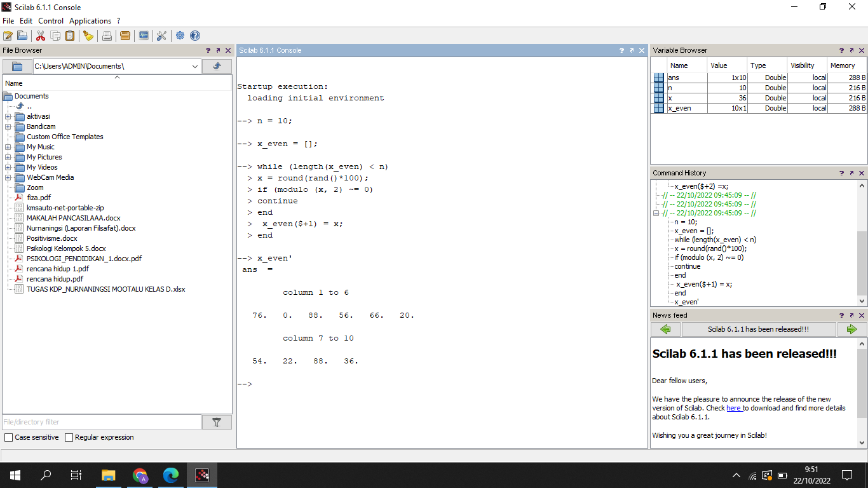The height and width of the screenshot is (488, 868).
Task: Expand the WebCam Media folder
Action: point(8,177)
